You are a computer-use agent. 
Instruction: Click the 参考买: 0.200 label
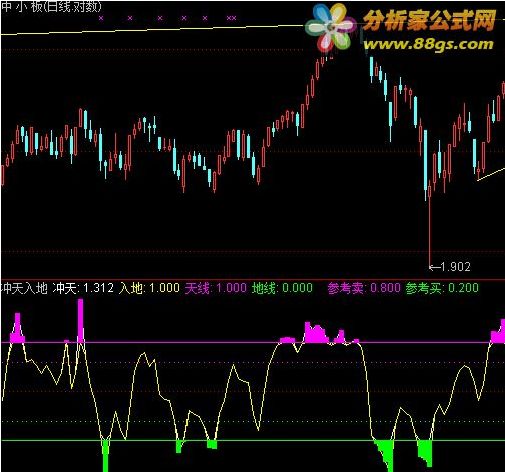point(442,288)
